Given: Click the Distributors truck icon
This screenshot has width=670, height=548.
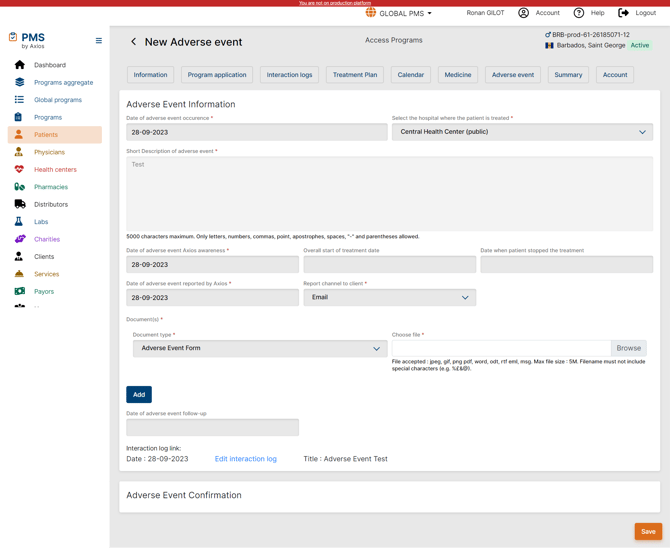Looking at the screenshot, I should 19,204.
